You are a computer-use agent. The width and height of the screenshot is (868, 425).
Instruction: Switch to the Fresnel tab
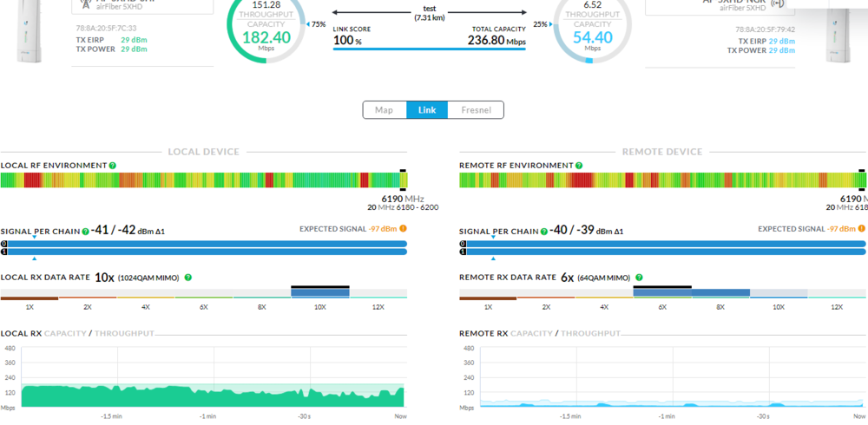click(x=476, y=110)
